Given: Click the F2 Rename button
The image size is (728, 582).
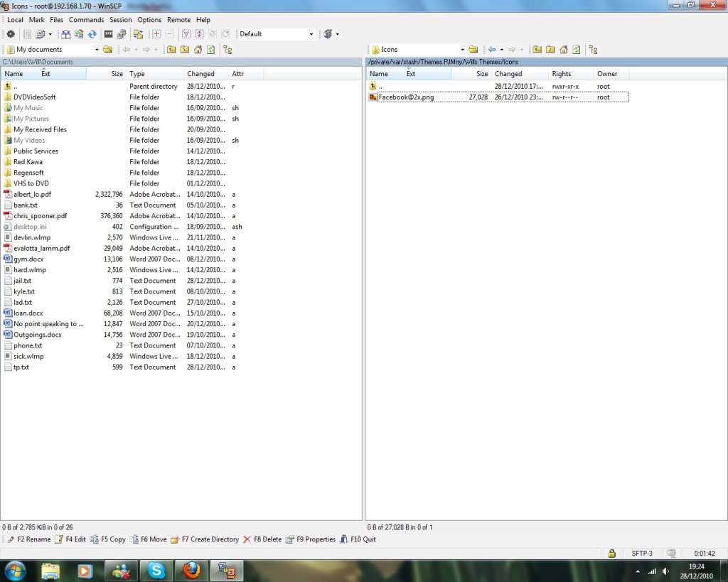Looking at the screenshot, I should (x=29, y=539).
